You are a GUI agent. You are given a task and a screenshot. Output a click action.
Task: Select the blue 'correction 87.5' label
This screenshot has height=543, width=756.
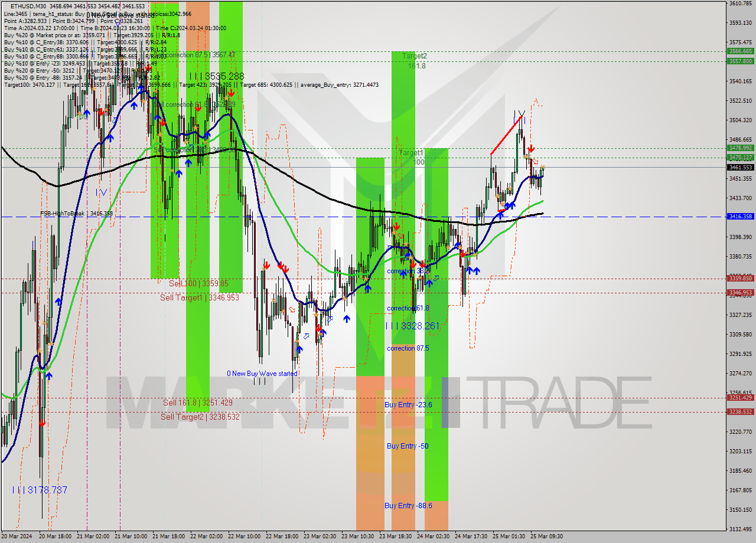pyautogui.click(x=408, y=348)
